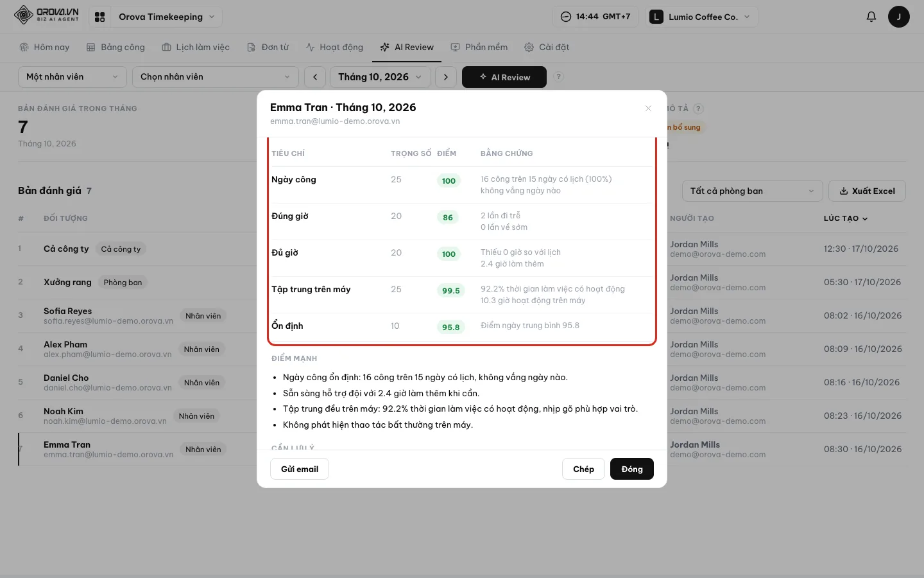Go to next month arrow
This screenshot has height=578, width=924.
[x=446, y=77]
